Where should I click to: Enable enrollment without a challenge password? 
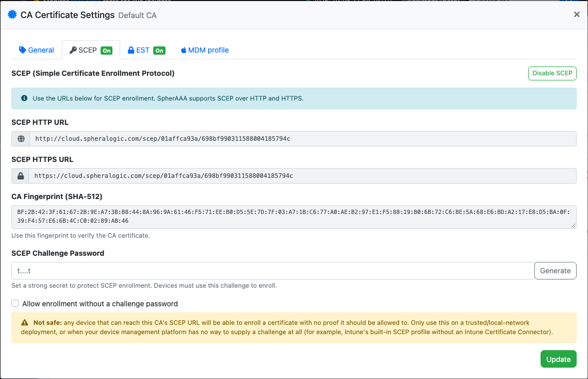15,303
